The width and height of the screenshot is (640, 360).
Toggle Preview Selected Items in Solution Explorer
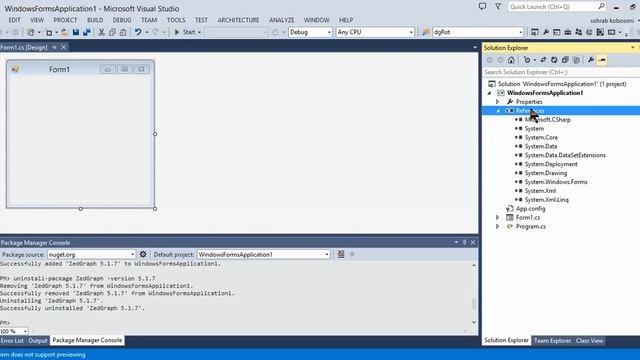pyautogui.click(x=602, y=60)
